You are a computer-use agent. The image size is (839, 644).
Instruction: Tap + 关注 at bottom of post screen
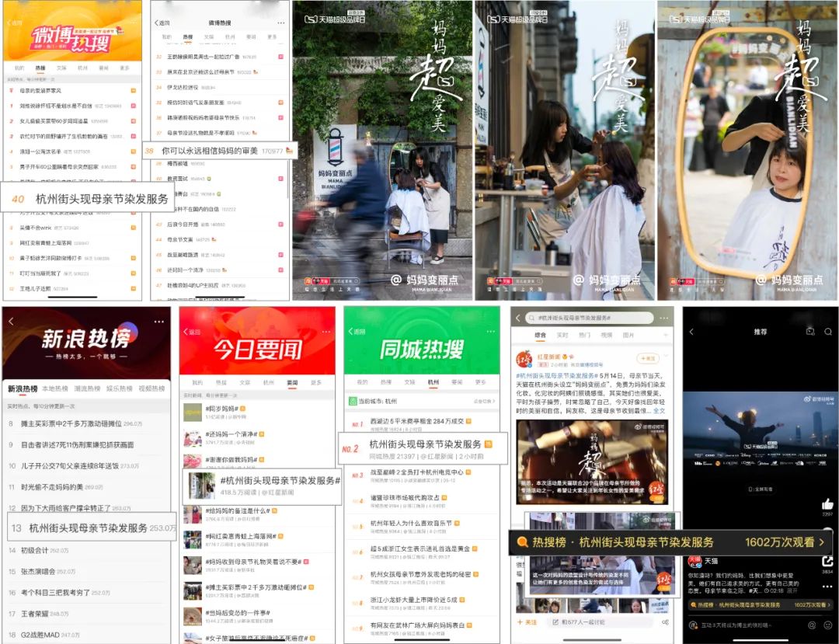(x=527, y=622)
